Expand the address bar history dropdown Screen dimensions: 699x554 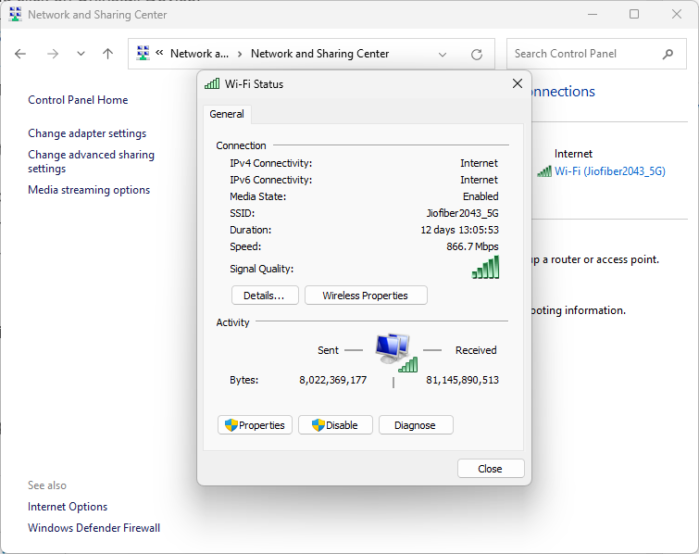tap(443, 54)
